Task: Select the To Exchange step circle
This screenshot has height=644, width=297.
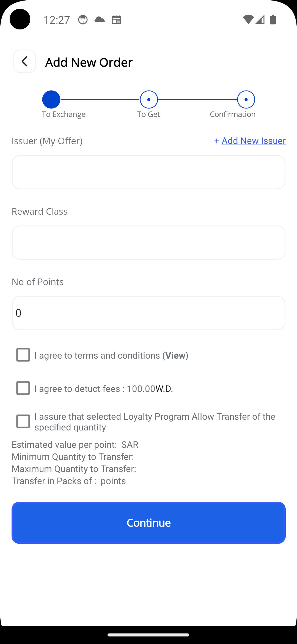Action: tap(51, 99)
